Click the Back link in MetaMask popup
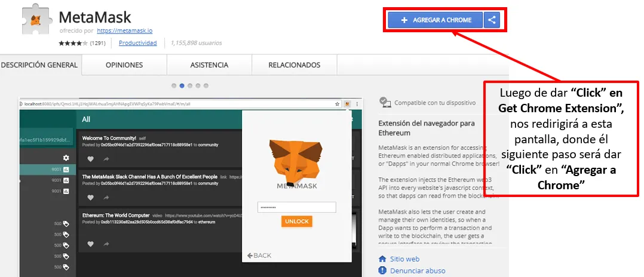This screenshot has height=277, width=644. coord(259,256)
